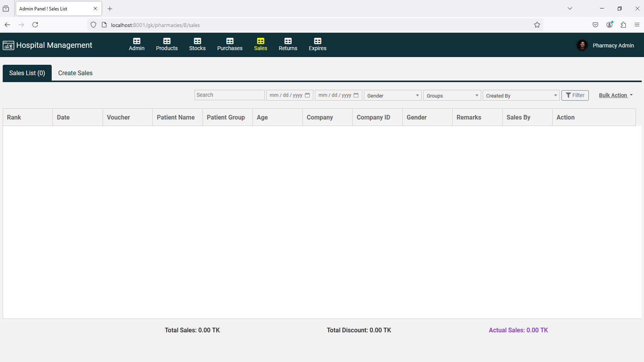
Task: Open the highlighted Sales navigation icon
Action: tap(260, 41)
